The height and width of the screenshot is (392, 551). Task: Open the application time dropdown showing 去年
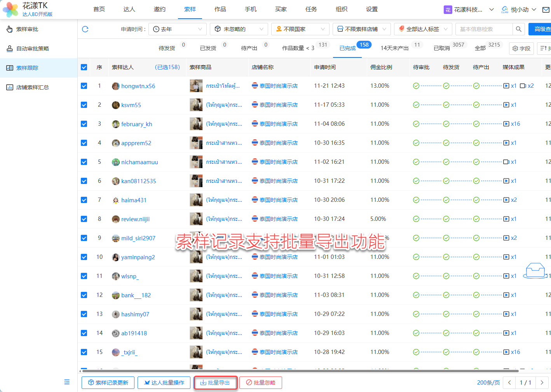[x=178, y=29]
